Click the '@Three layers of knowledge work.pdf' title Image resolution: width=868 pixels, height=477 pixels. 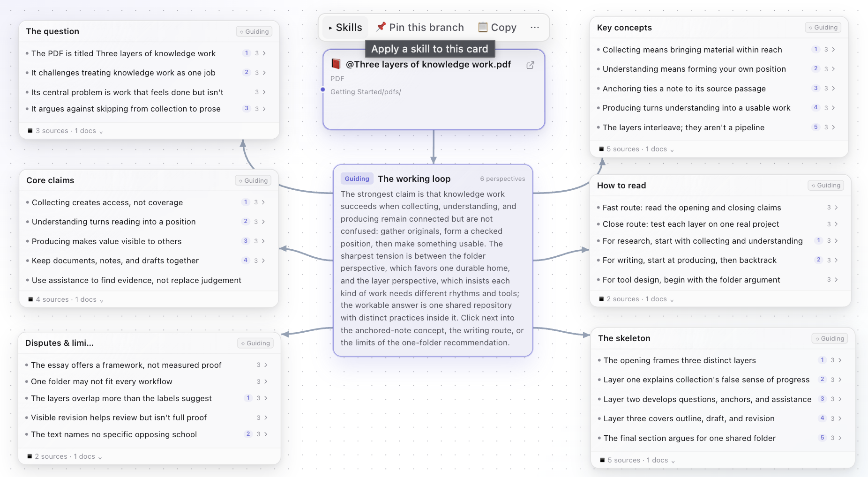tap(428, 64)
